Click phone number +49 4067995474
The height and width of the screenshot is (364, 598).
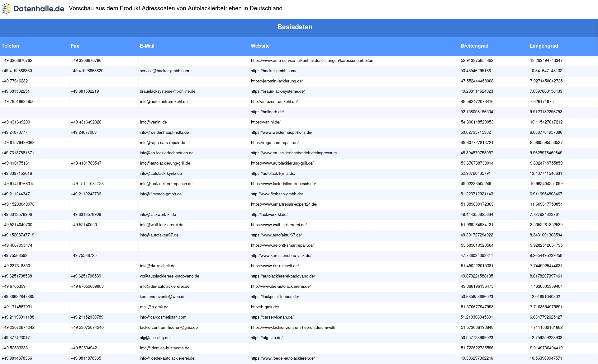coord(17,245)
